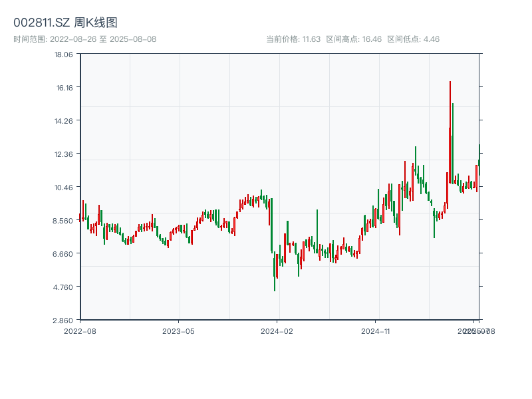The image size is (532, 399).
Task: Click the y-axis label 12.36
Action: pos(63,154)
